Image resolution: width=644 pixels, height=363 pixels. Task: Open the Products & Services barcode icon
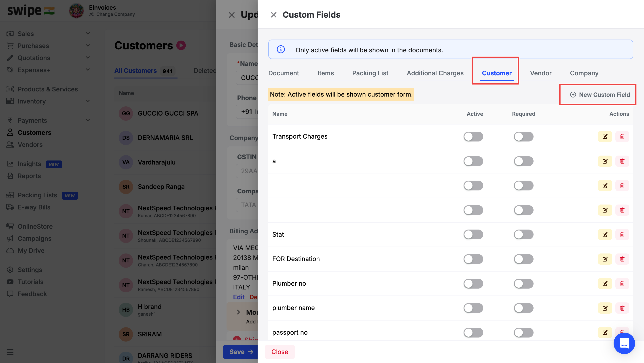tap(10, 89)
